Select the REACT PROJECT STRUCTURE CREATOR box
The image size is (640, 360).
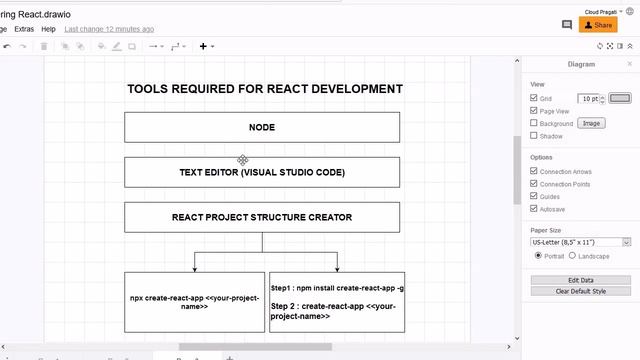[x=262, y=217]
